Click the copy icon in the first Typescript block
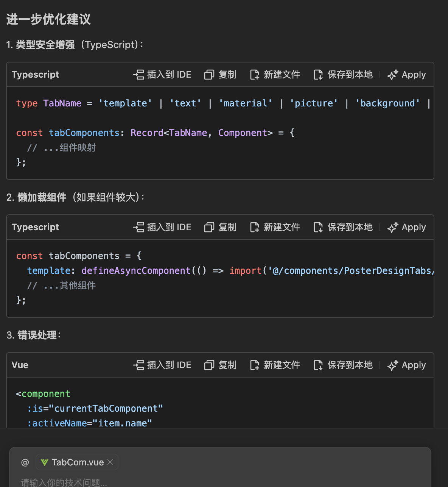Screen dimensions: 448x487 pos(209,75)
